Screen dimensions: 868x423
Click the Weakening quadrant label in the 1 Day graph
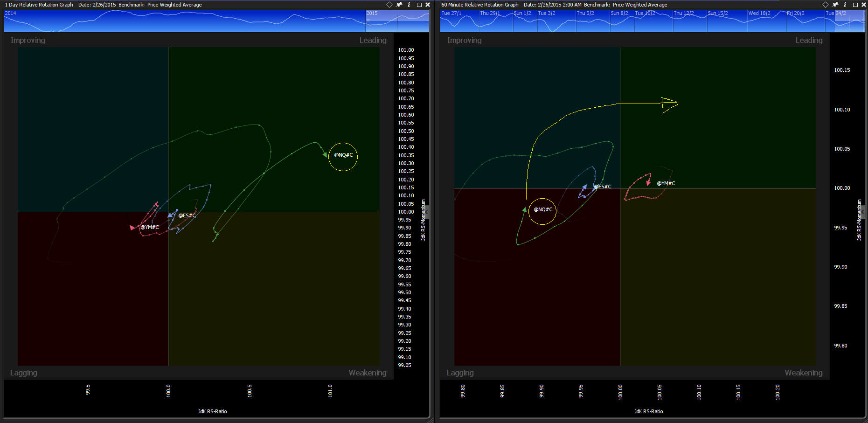(x=368, y=373)
